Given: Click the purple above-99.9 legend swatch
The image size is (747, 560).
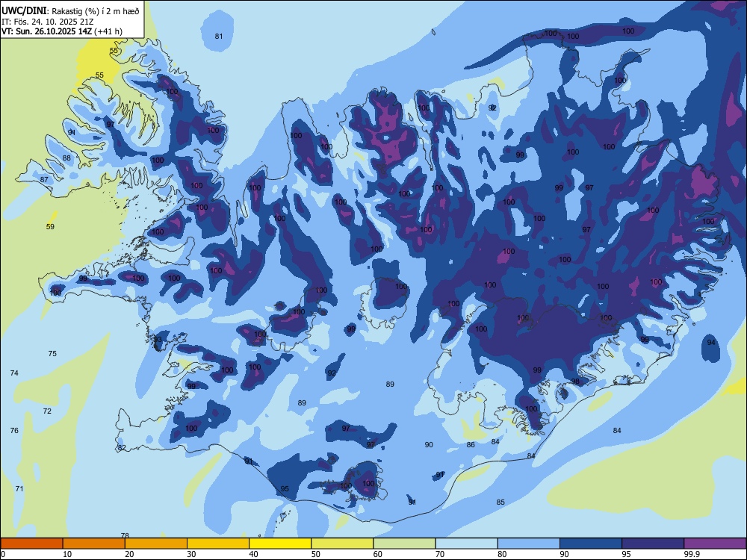Looking at the screenshot, I should (x=715, y=544).
